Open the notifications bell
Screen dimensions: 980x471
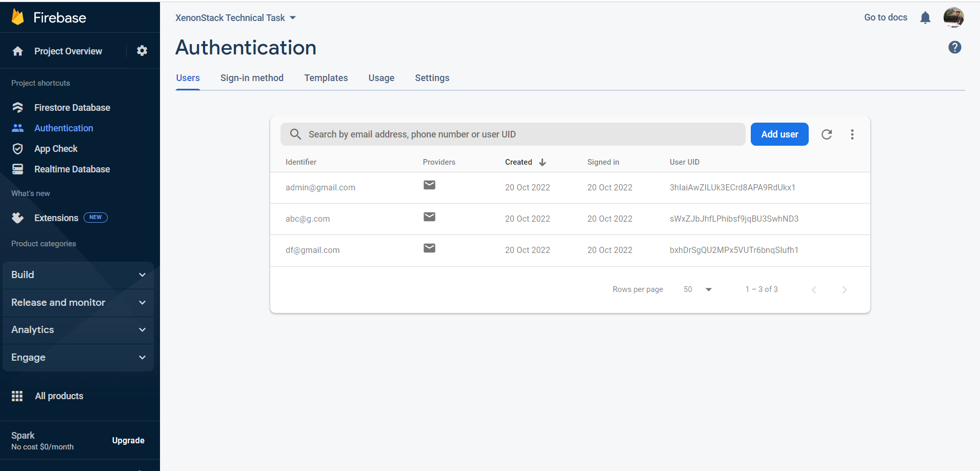coord(925,17)
